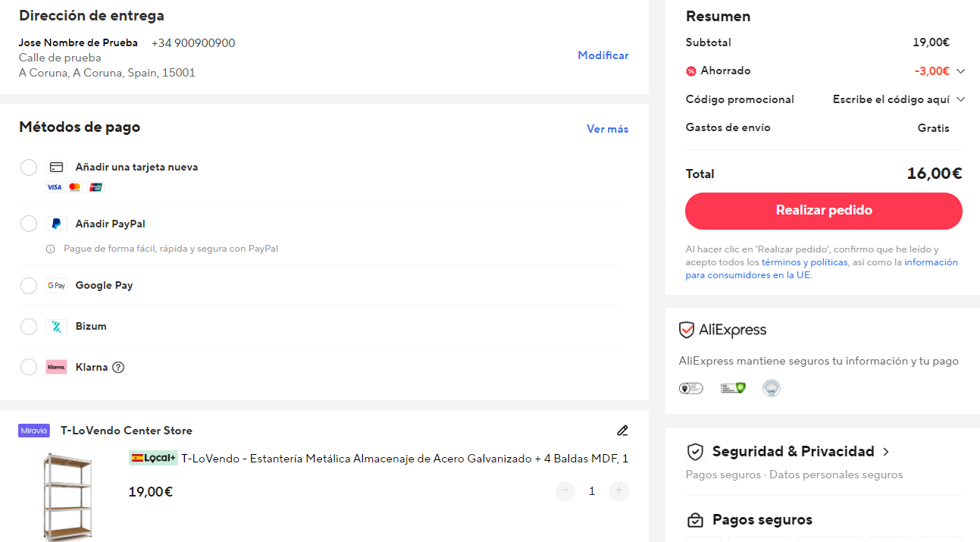Click the red savings percent icon
Screen dimensions: 980x542
click(x=691, y=71)
